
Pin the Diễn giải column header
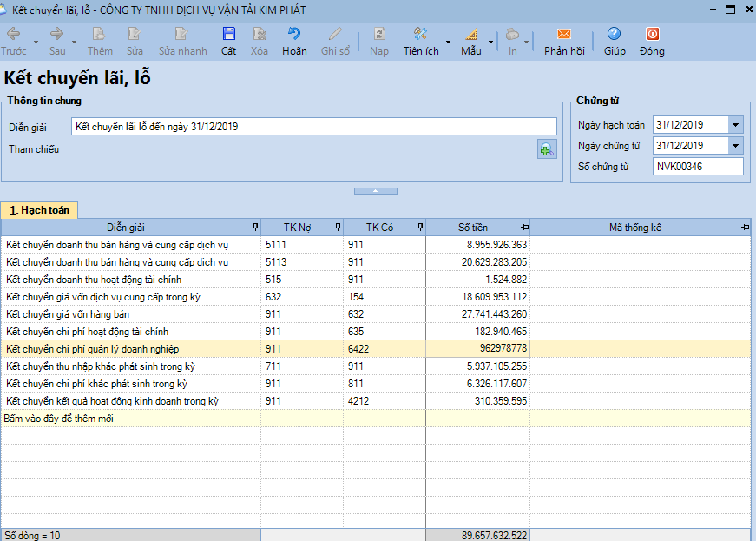pyautogui.click(x=254, y=228)
